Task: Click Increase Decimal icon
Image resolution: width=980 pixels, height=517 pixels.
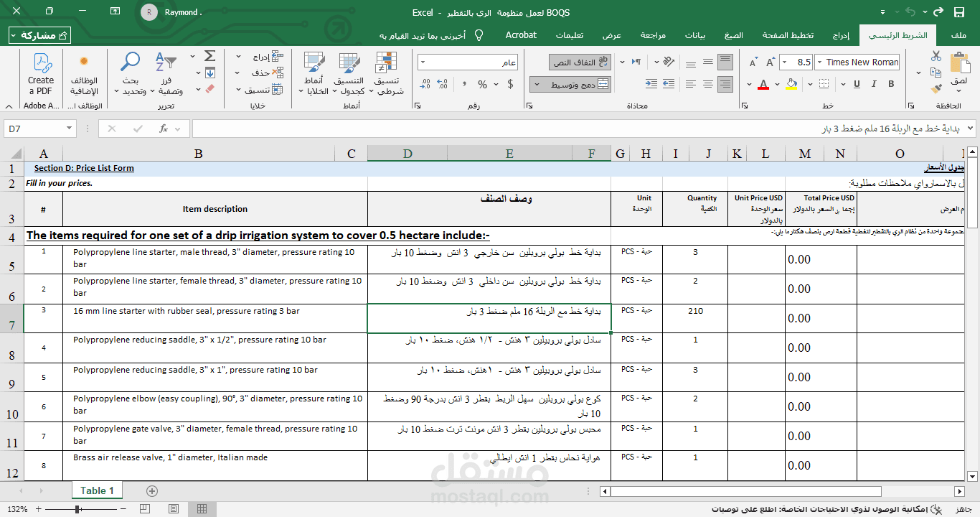Action: tap(443, 84)
